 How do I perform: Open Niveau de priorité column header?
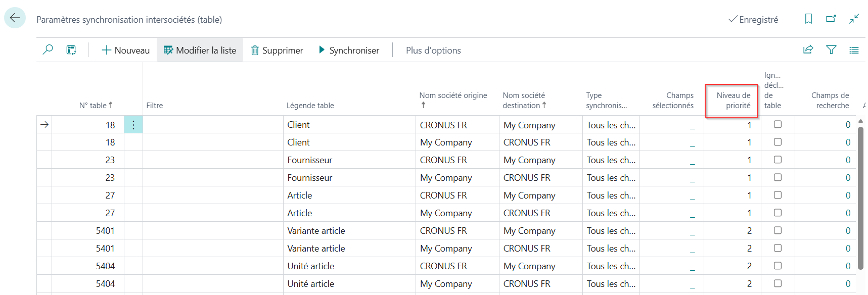[733, 100]
